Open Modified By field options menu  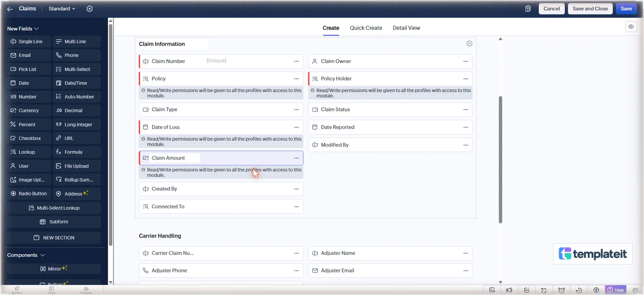(x=466, y=145)
